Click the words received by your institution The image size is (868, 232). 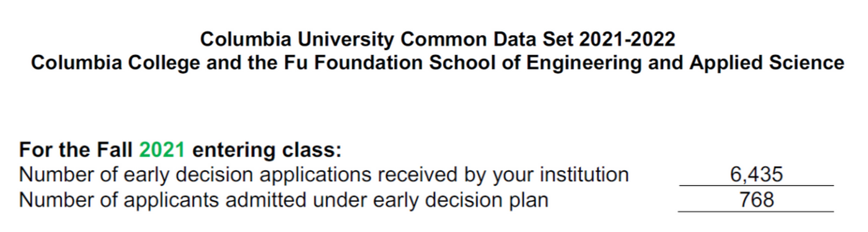point(500,175)
